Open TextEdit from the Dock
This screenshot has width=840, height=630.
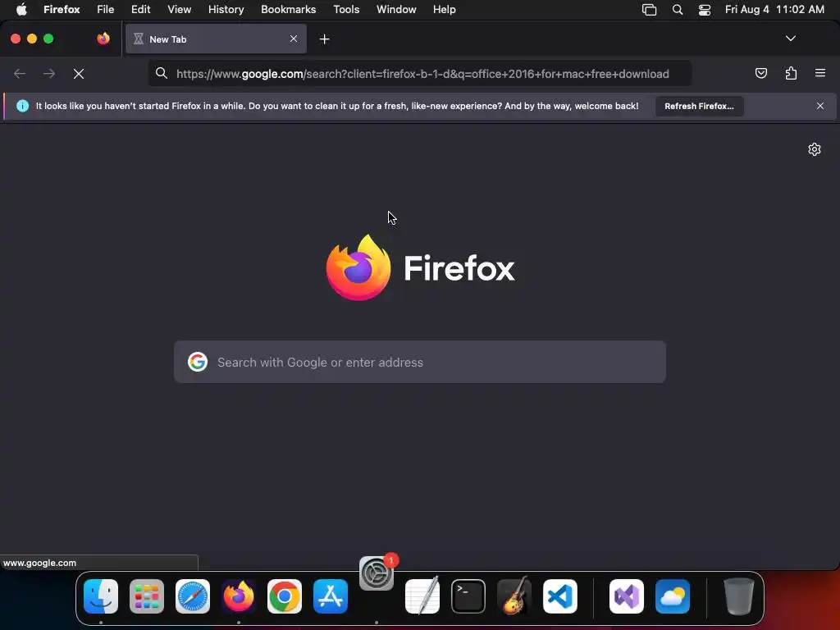click(x=422, y=596)
